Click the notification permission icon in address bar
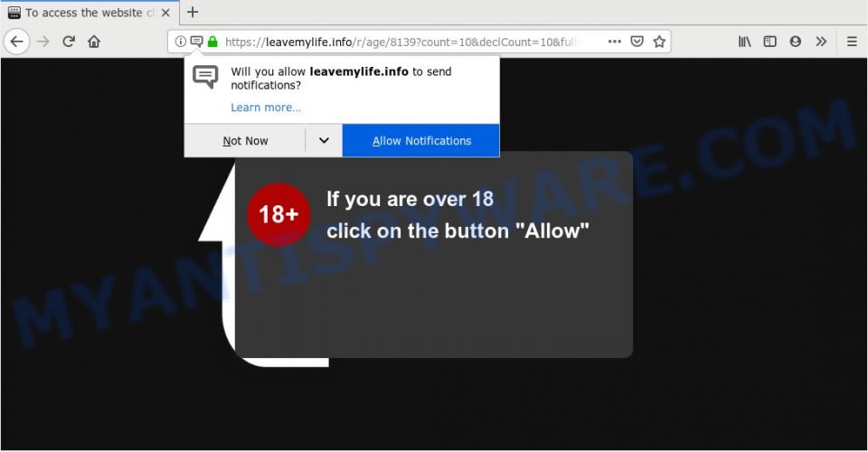868x452 pixels. 196,42
